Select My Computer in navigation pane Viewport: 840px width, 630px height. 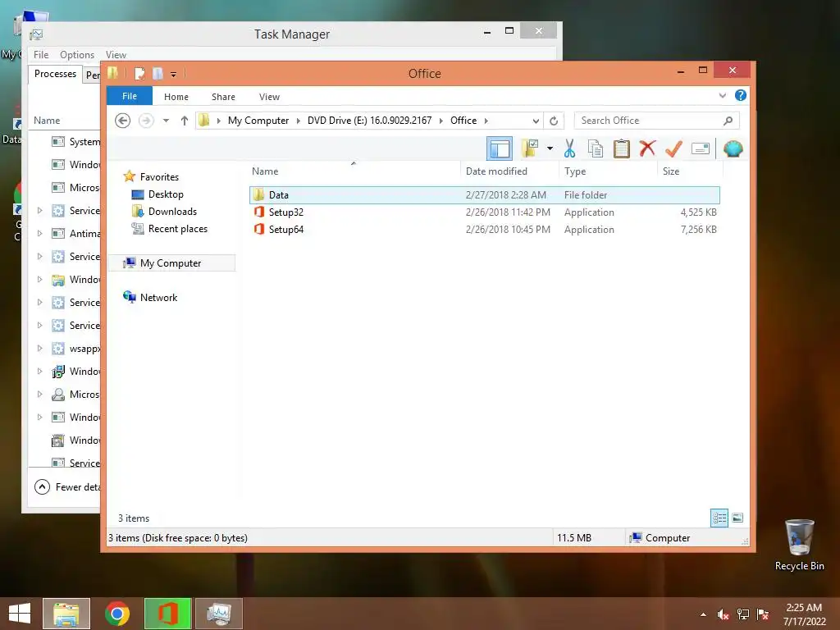coord(171,263)
